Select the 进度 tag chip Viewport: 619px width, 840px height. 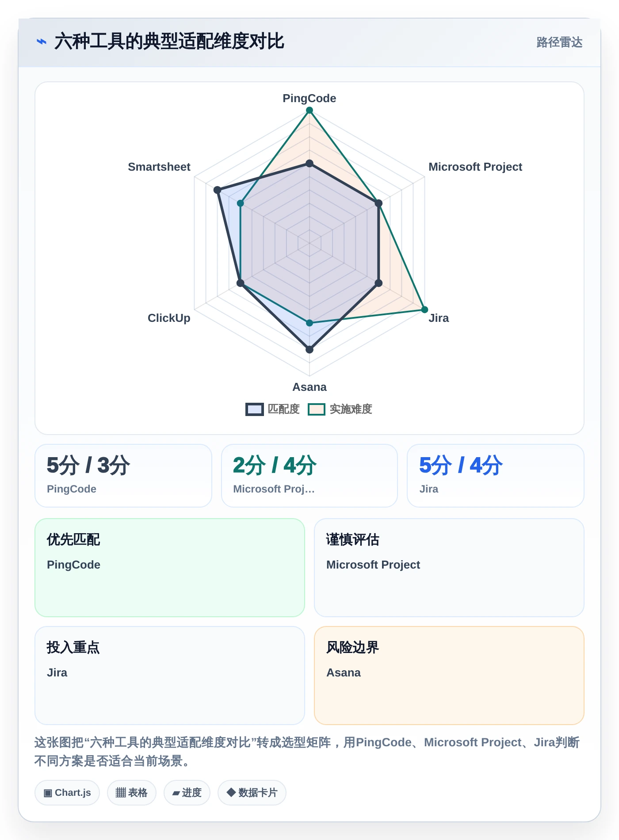tap(187, 793)
